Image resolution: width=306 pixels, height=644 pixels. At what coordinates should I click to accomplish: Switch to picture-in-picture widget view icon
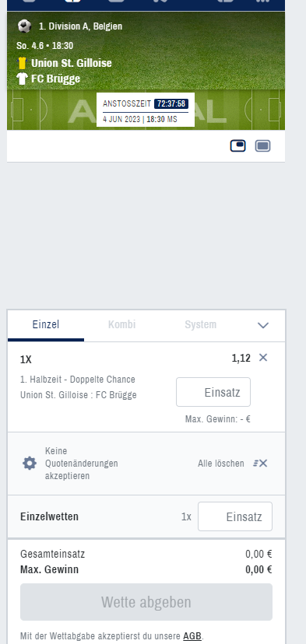pyautogui.click(x=237, y=145)
